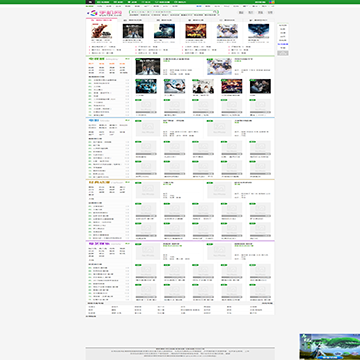Click the green-titled section's header icon
360x360 pixels.
[x=90, y=59]
